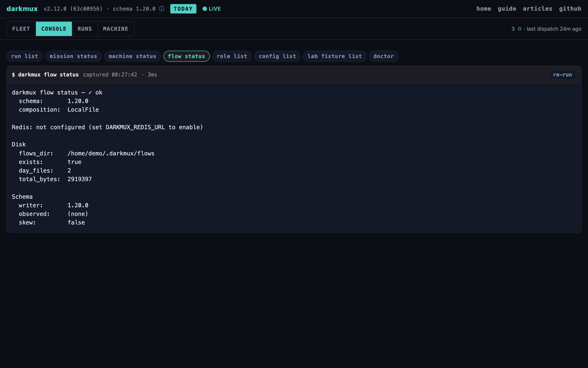
Task: Select the 'flow status' command chip
Action: coord(186,56)
